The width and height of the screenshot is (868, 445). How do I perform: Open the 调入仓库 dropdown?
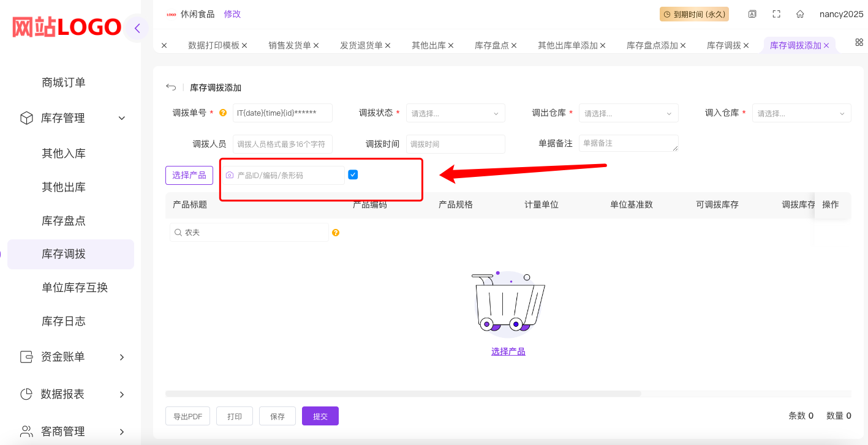tap(802, 113)
